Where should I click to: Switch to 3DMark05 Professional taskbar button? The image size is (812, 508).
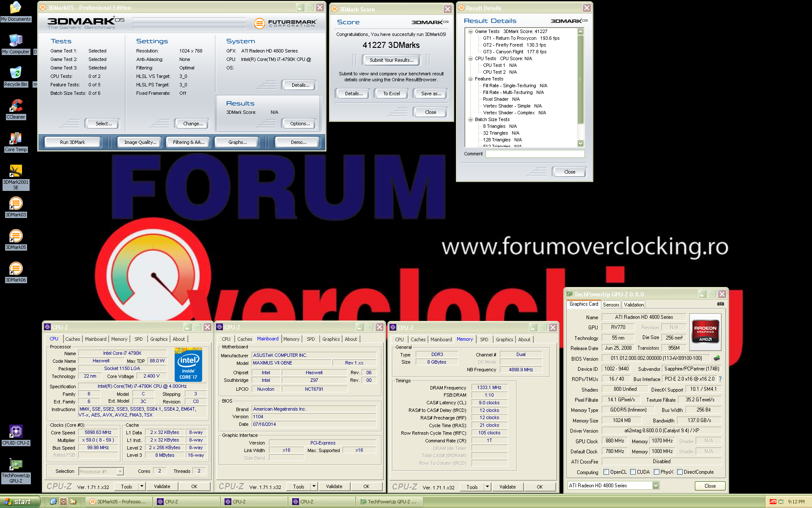(119, 502)
